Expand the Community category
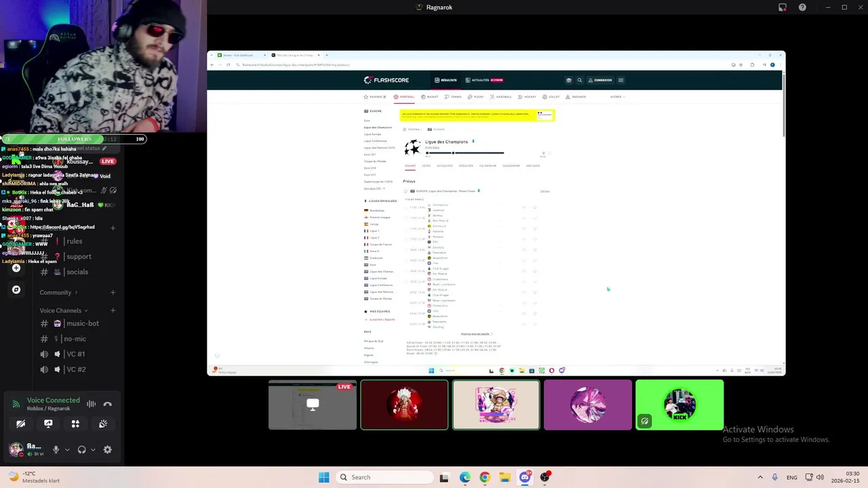This screenshot has width=868, height=488. (58, 293)
